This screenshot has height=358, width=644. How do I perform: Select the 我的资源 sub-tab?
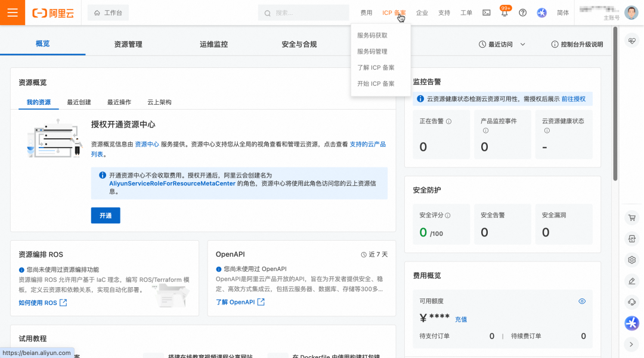[39, 102]
